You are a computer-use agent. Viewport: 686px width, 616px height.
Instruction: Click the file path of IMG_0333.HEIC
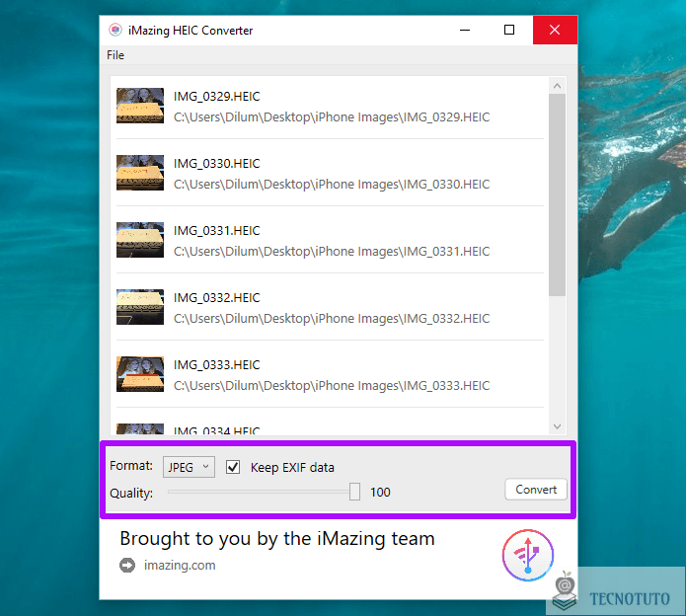click(x=332, y=385)
